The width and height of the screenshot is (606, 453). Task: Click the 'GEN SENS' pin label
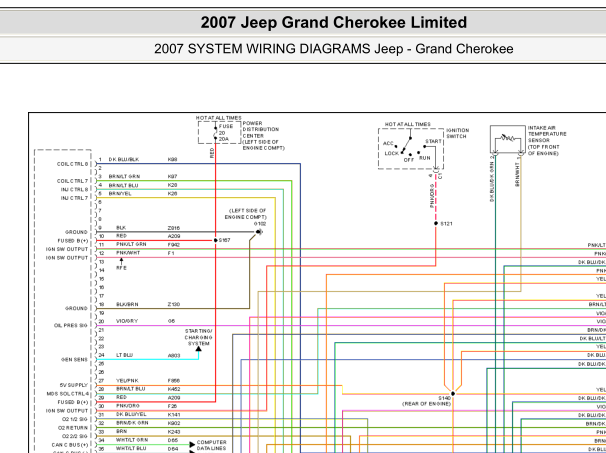74,359
